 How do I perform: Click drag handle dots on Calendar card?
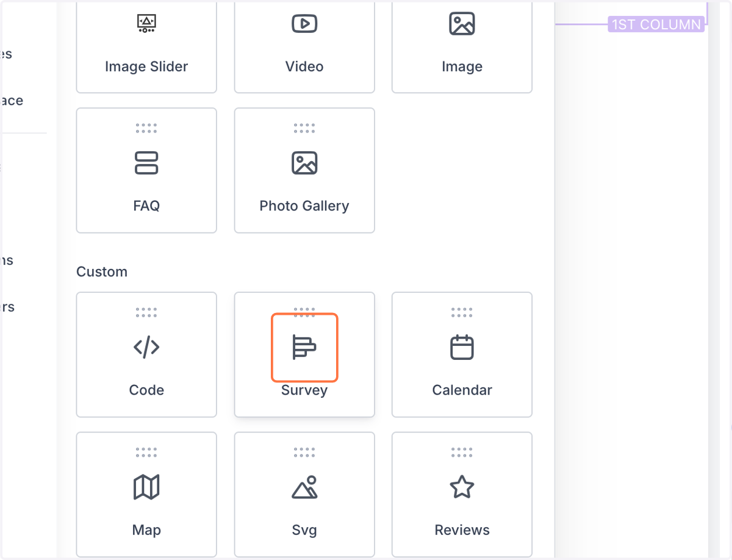(462, 312)
